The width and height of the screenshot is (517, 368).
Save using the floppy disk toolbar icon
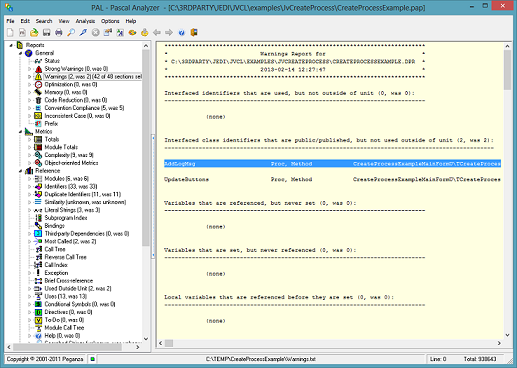click(x=46, y=32)
